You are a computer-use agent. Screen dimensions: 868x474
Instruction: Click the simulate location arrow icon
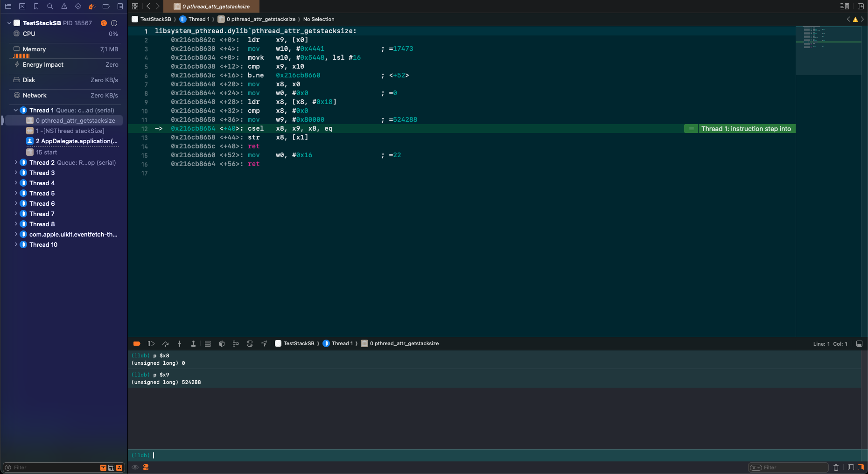(x=264, y=343)
